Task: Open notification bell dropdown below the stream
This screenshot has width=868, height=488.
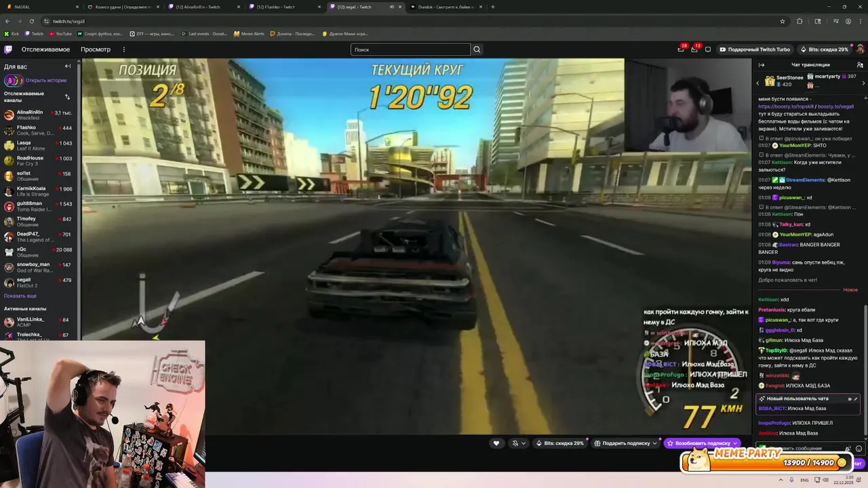Action: [x=519, y=443]
